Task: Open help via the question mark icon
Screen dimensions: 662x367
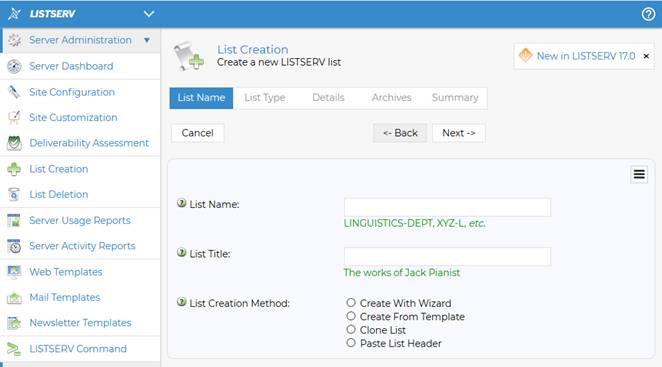Action: pos(648,14)
